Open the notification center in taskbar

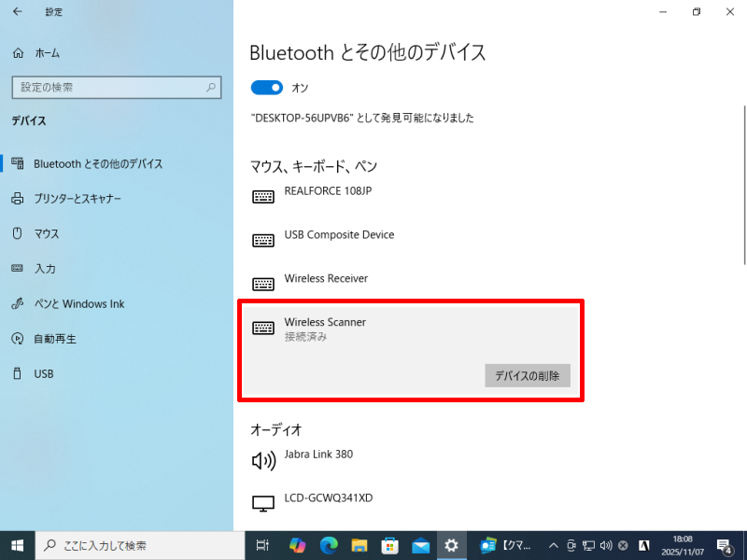click(x=724, y=545)
